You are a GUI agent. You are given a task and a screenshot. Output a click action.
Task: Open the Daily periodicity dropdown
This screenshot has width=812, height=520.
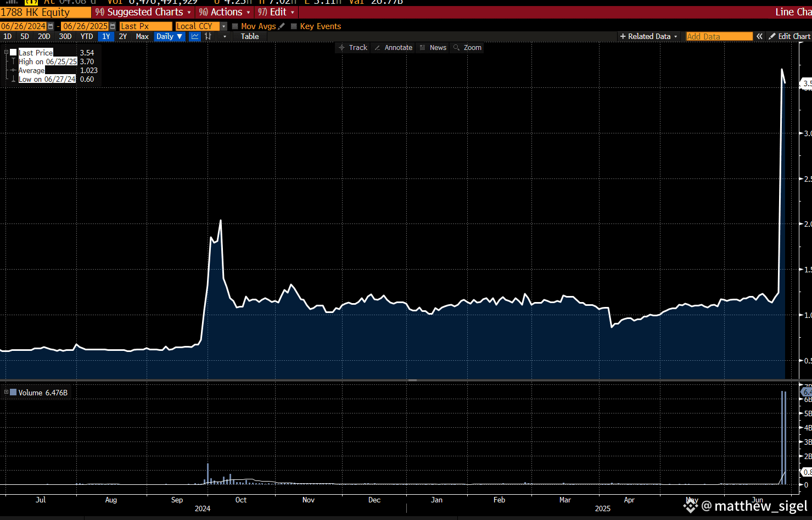point(169,36)
